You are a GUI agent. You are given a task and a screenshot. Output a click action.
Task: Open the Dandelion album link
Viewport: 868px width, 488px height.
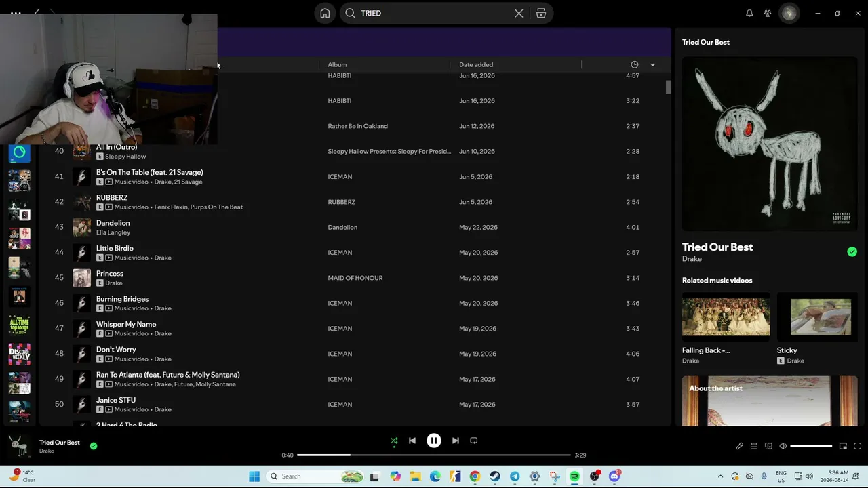342,227
